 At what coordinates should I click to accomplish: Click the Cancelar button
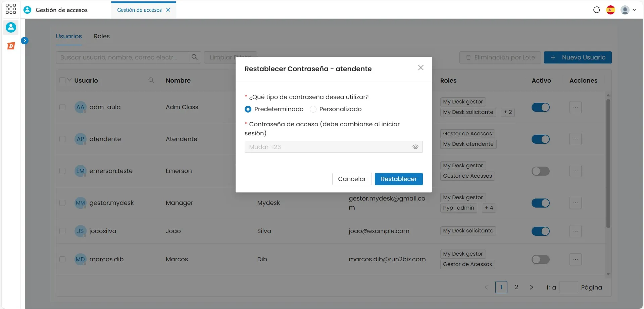pyautogui.click(x=352, y=179)
